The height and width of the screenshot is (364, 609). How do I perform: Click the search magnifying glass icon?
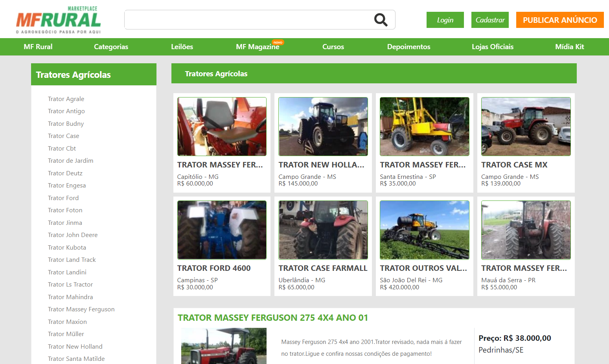[380, 20]
